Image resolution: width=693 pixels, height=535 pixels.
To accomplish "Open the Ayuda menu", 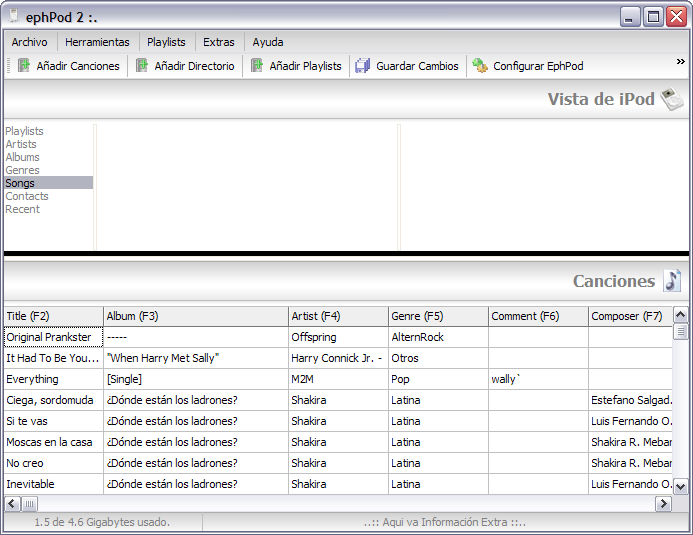I will pos(268,42).
